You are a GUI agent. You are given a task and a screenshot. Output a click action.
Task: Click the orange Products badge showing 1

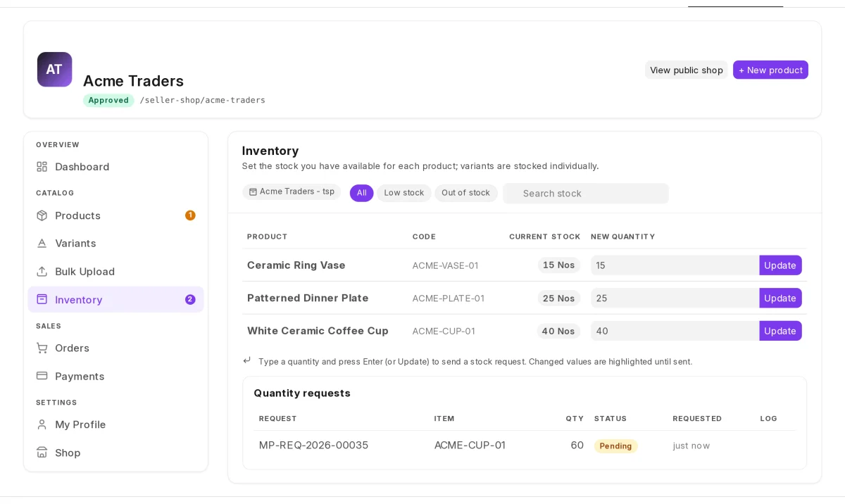pos(190,215)
